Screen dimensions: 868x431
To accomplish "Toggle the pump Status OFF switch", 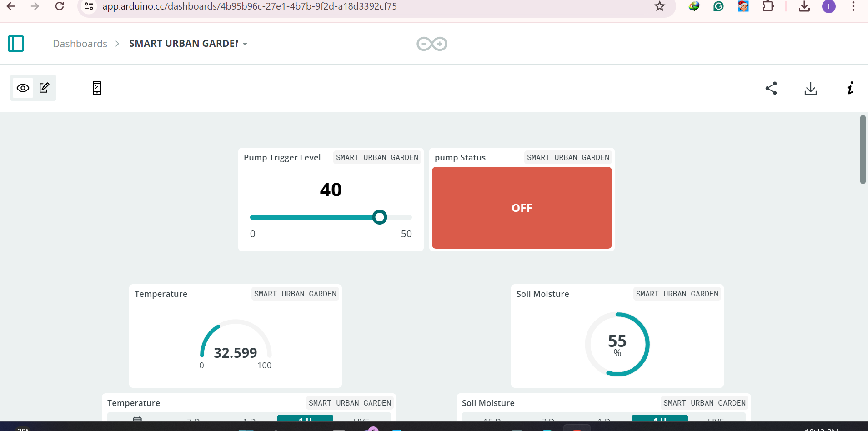I will pyautogui.click(x=522, y=208).
